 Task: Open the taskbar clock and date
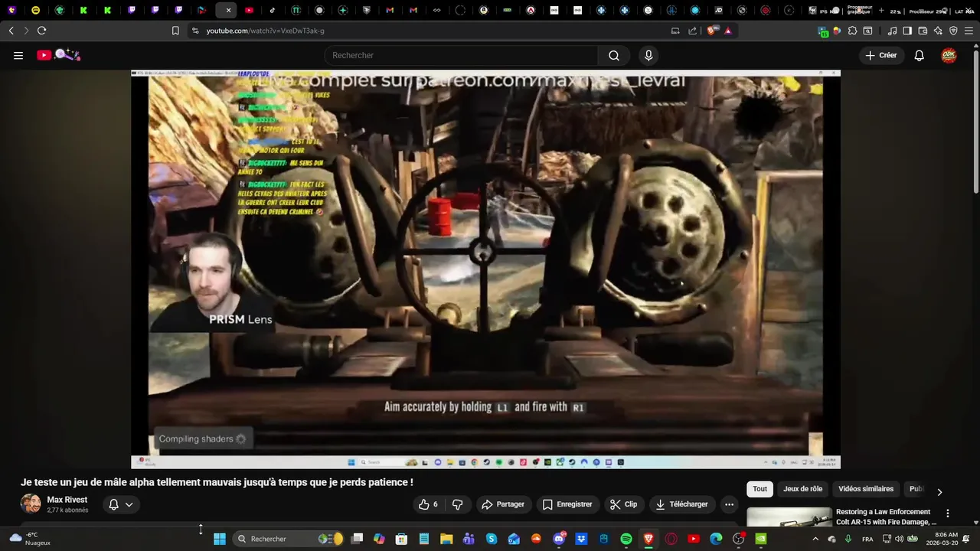(942, 539)
